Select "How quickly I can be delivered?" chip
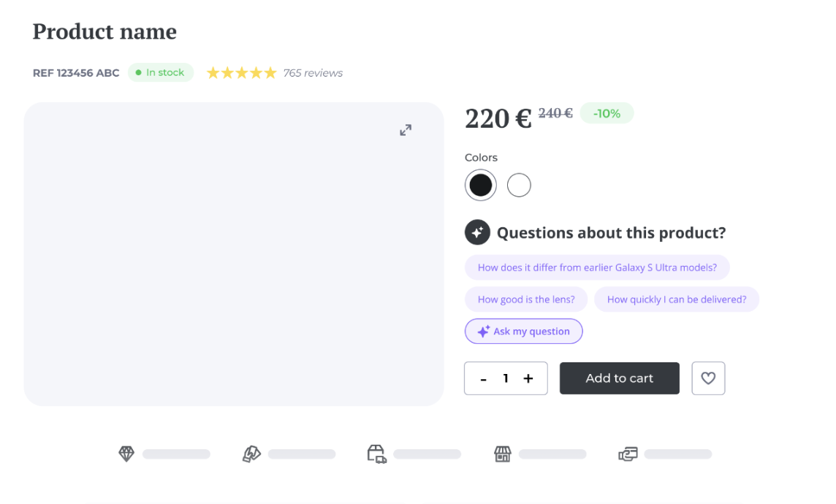Image resolution: width=836 pixels, height=504 pixels. (676, 299)
